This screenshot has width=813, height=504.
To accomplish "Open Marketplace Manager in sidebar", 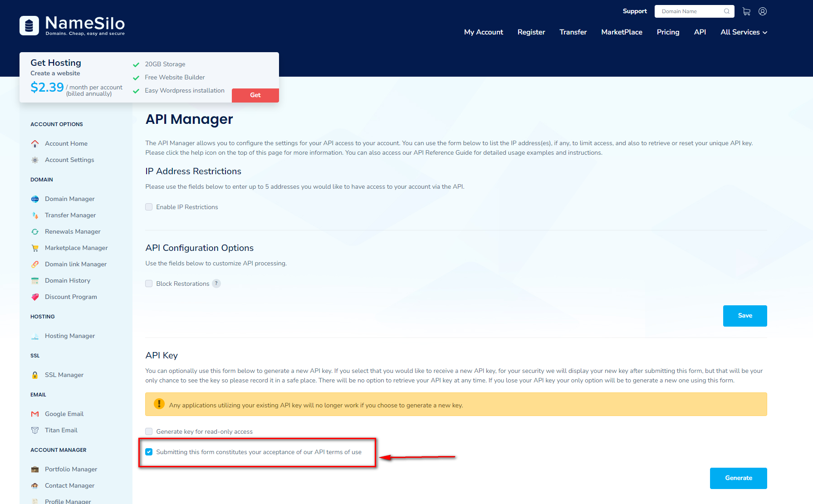I will [76, 248].
